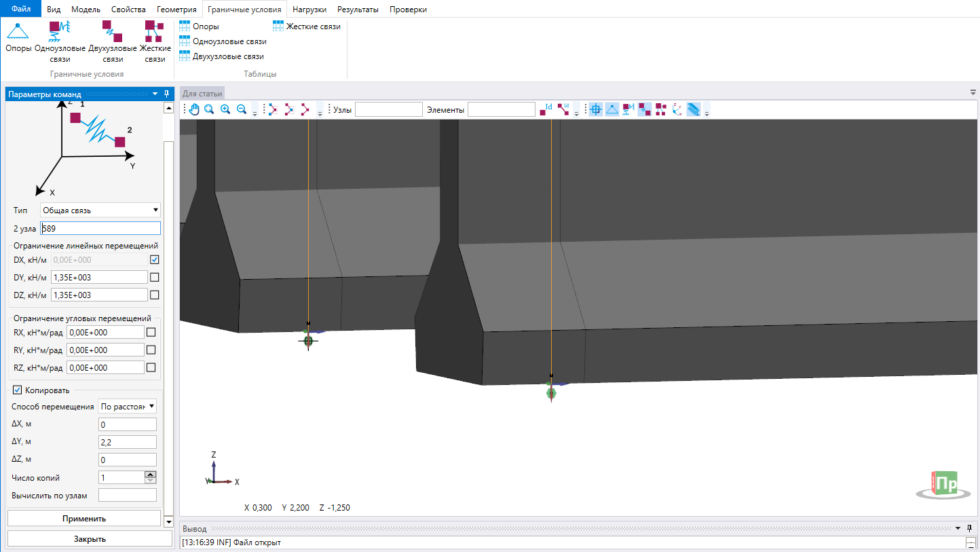This screenshot has height=552, width=980.
Task: Switch to the Нагрузки tab
Action: click(x=309, y=10)
